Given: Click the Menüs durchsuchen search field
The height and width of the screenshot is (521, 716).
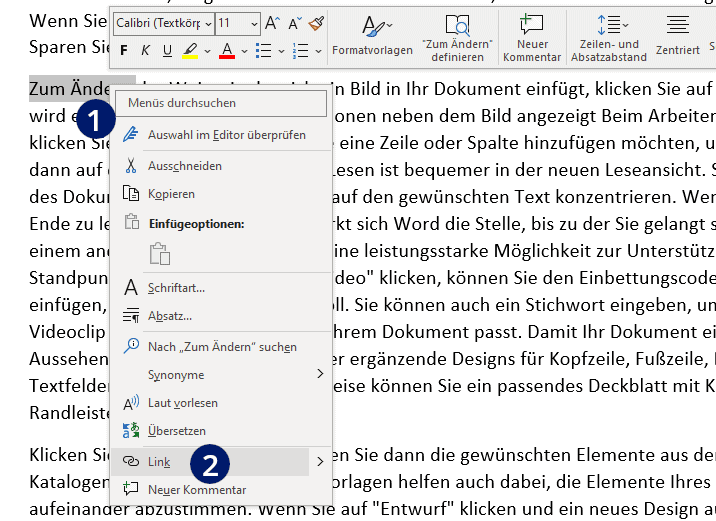Looking at the screenshot, I should pyautogui.click(x=221, y=103).
